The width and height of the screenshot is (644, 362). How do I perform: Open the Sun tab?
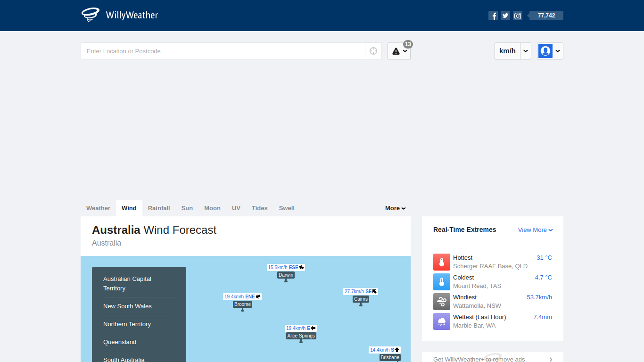187,208
